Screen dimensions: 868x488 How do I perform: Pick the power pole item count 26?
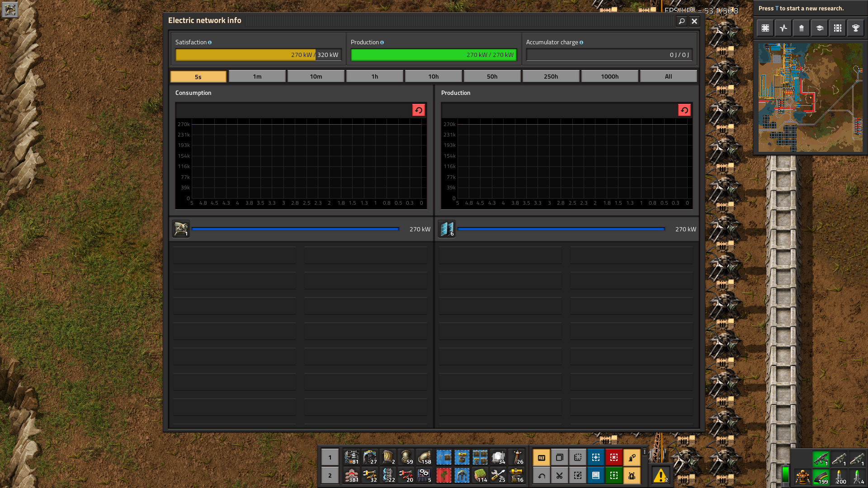[517, 457]
